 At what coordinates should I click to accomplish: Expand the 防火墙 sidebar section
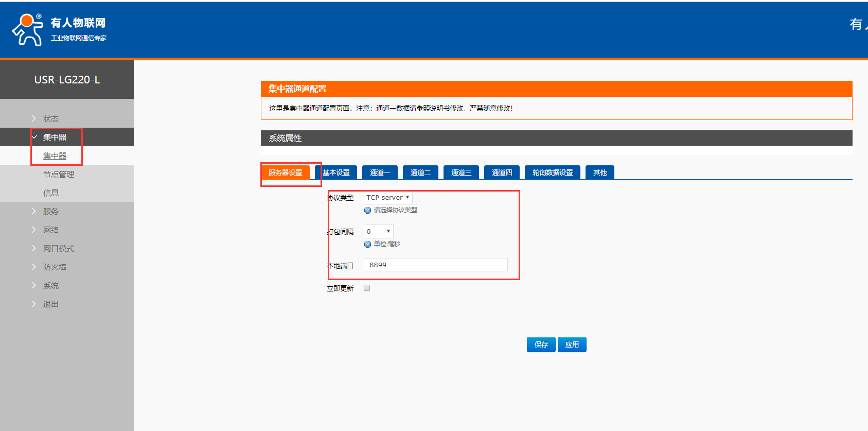(55, 267)
